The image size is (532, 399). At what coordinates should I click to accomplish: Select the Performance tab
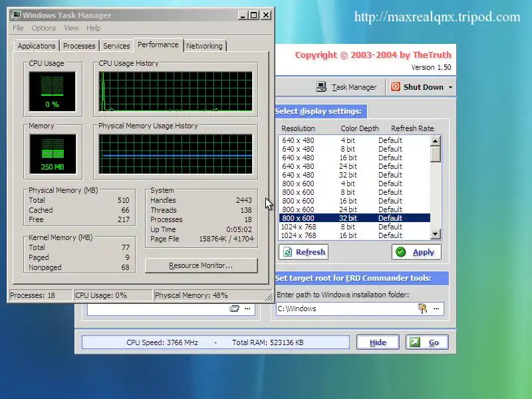point(158,45)
